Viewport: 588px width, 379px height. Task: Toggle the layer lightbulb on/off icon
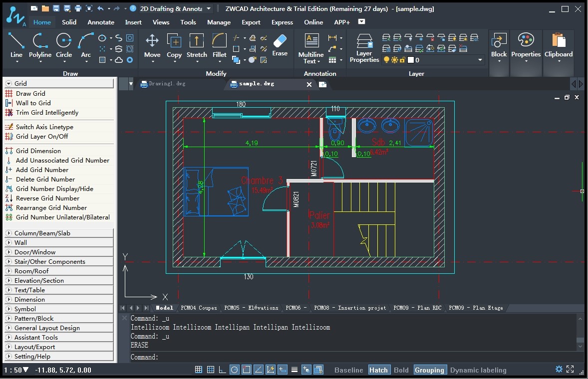point(387,60)
